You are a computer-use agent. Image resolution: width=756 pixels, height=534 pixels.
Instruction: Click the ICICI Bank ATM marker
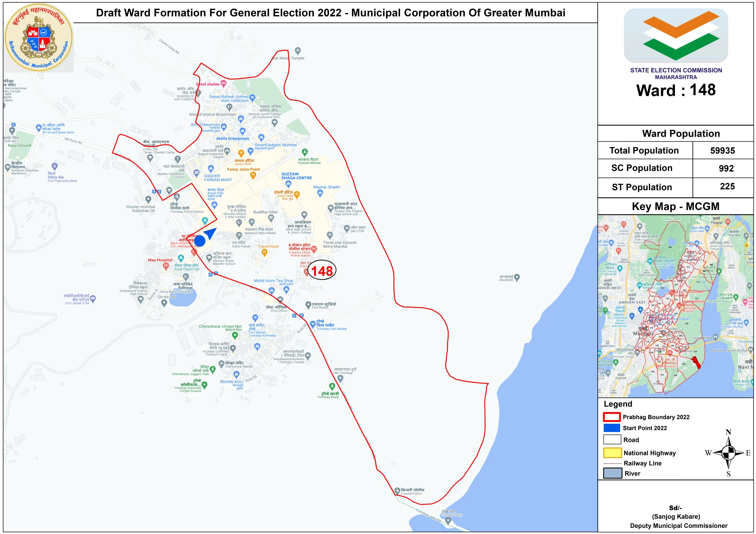pyautogui.click(x=93, y=298)
